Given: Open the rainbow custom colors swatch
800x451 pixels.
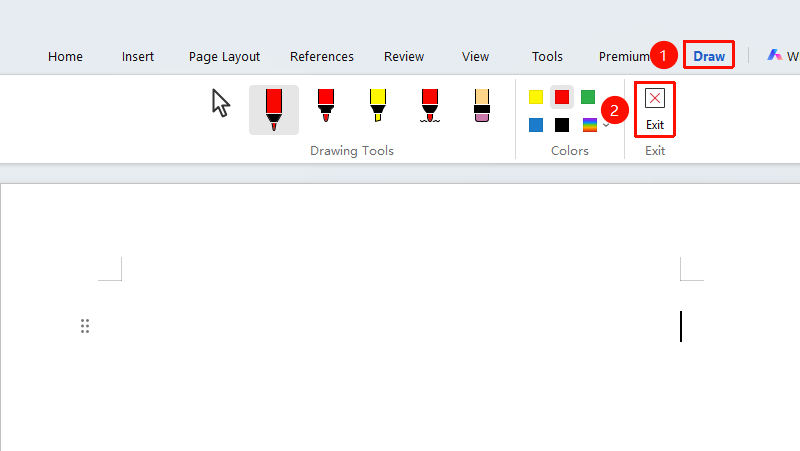Looking at the screenshot, I should pos(590,125).
